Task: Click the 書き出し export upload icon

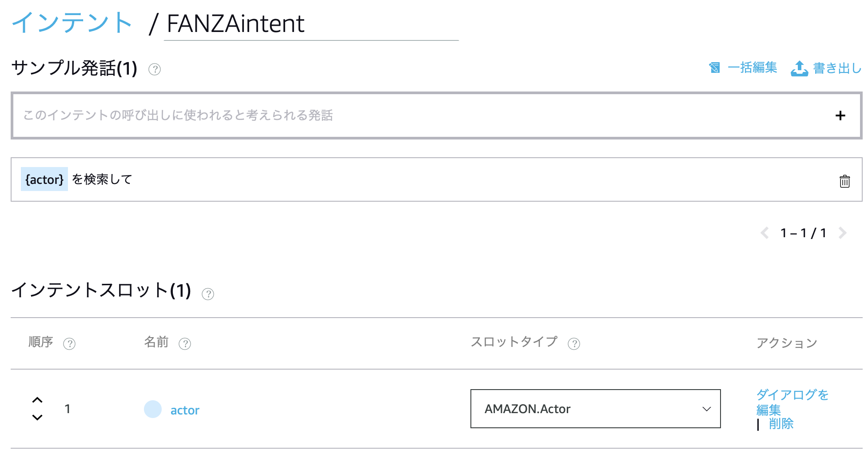Action: pos(799,68)
